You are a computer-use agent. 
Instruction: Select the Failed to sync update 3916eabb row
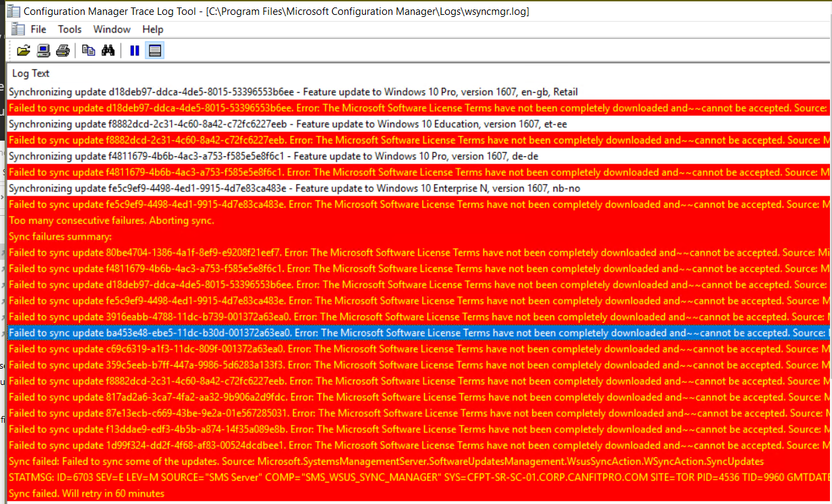point(419,317)
